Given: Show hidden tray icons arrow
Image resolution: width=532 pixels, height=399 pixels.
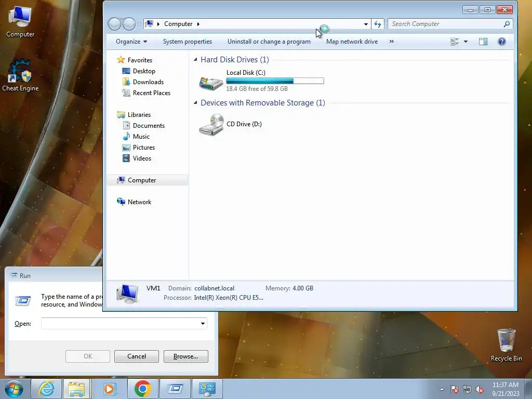Looking at the screenshot, I should pyautogui.click(x=442, y=389).
